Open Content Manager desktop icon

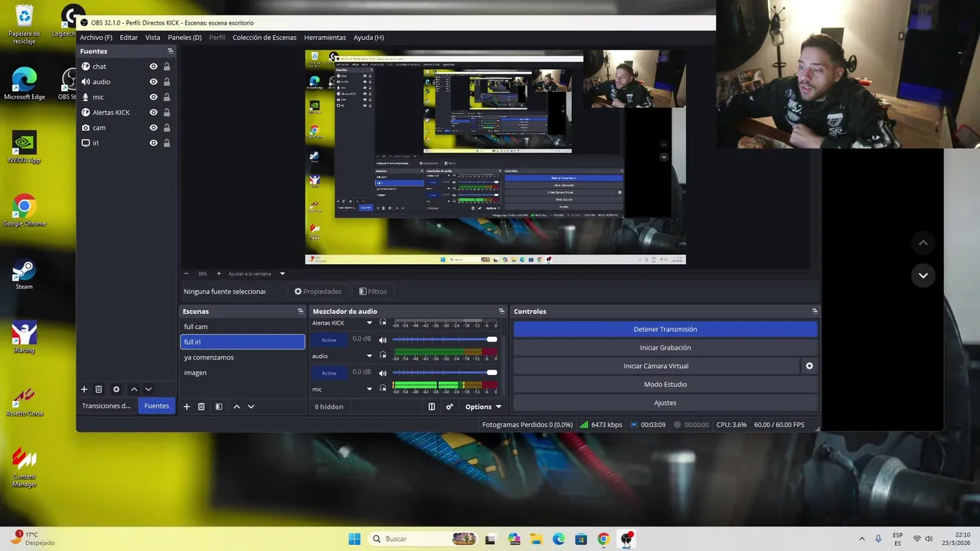pos(24,467)
